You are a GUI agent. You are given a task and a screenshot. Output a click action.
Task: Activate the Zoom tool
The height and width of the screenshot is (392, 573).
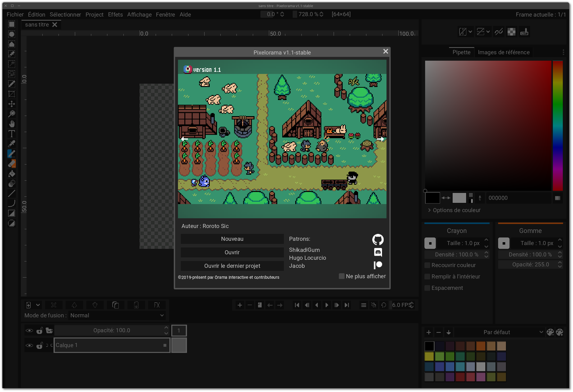[x=11, y=114]
